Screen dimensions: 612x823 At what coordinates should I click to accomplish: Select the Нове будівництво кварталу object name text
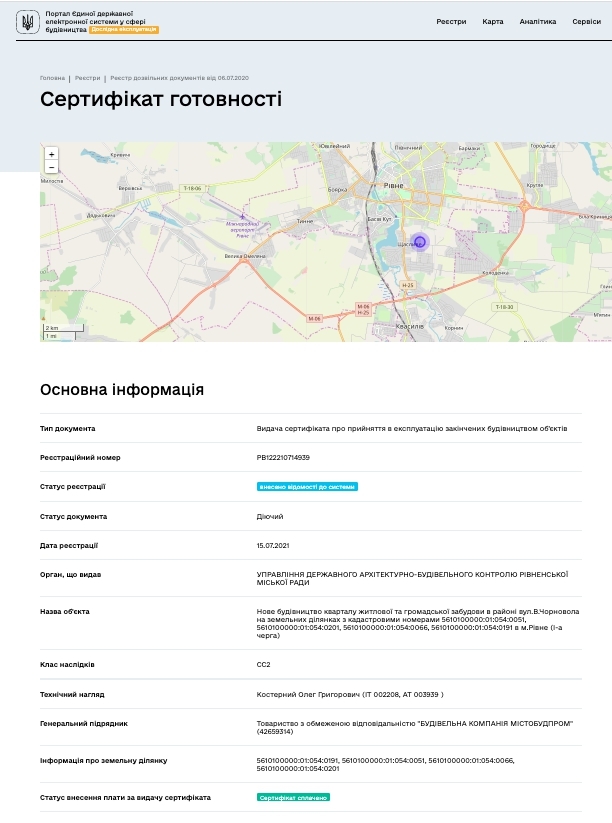click(x=418, y=624)
